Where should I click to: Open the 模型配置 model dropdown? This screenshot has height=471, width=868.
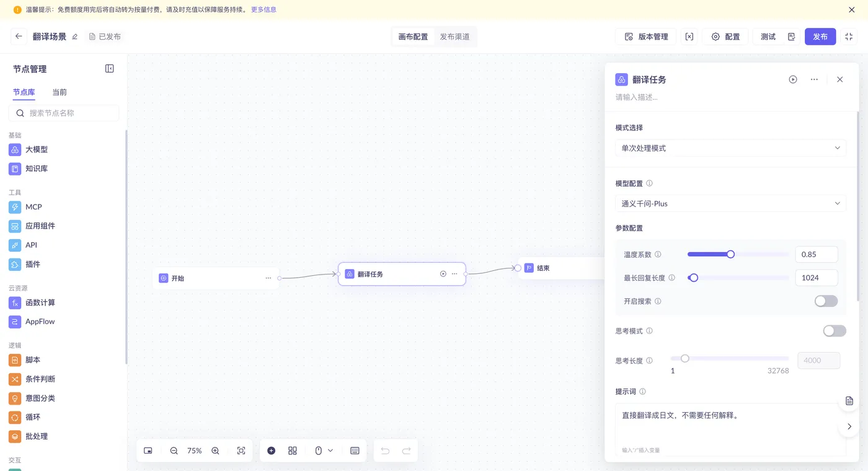coord(730,203)
